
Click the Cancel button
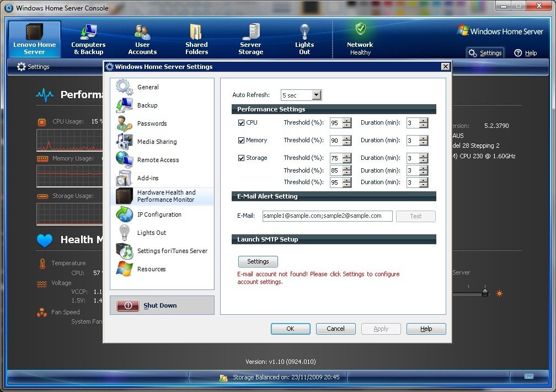click(x=335, y=329)
